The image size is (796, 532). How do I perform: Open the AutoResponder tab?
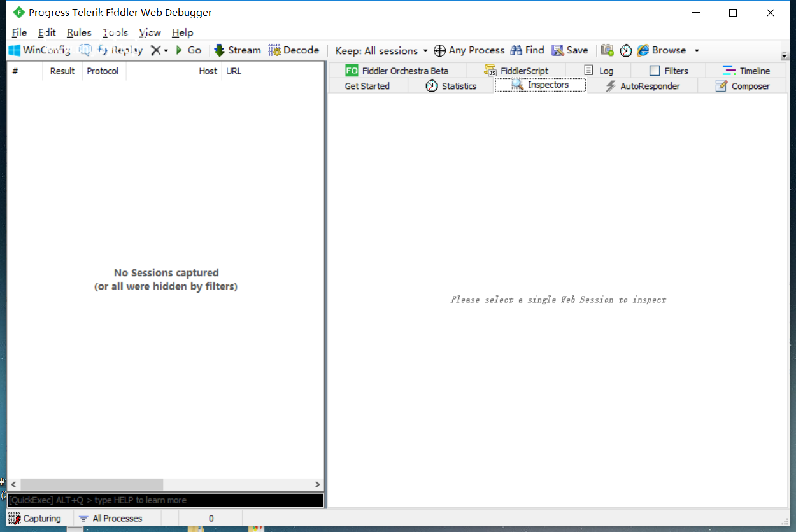tap(642, 86)
